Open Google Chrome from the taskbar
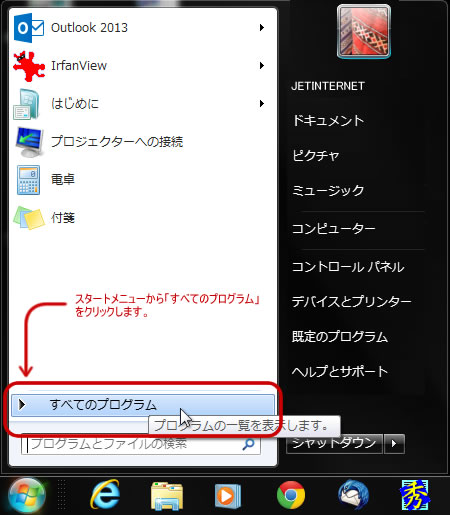Image resolution: width=450 pixels, height=515 pixels. click(x=291, y=495)
